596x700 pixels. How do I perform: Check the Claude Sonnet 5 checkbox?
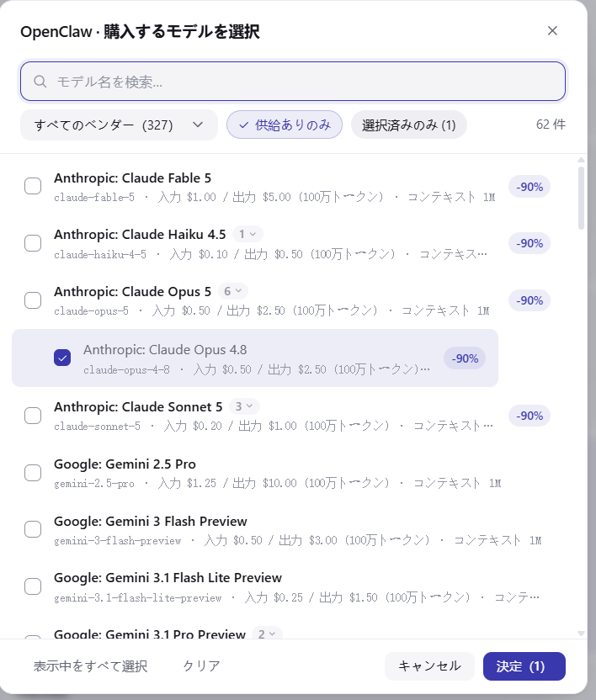coord(33,416)
